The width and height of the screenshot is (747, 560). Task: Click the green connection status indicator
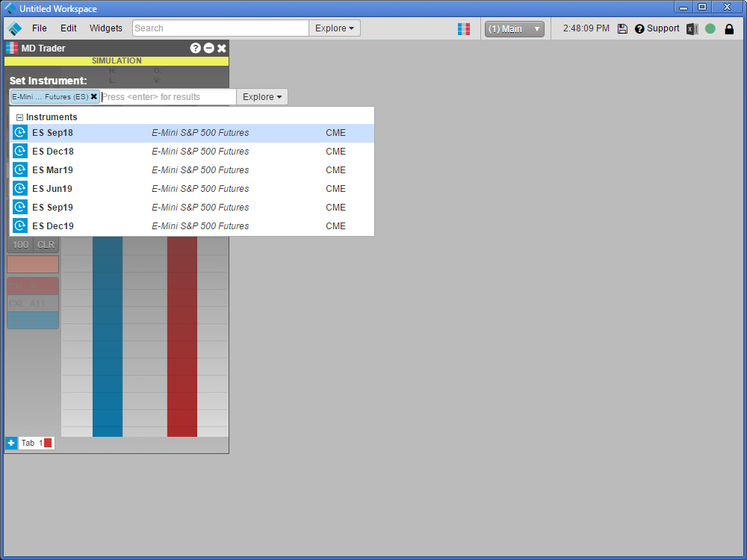pos(710,29)
